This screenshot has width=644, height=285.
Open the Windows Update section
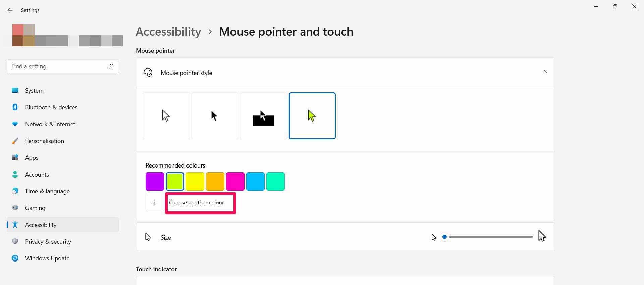[47, 258]
